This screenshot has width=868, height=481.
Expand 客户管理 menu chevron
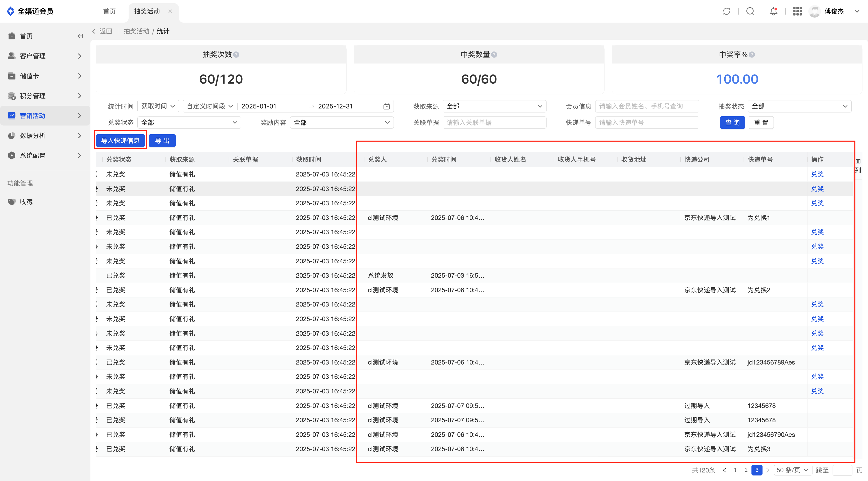pos(80,56)
